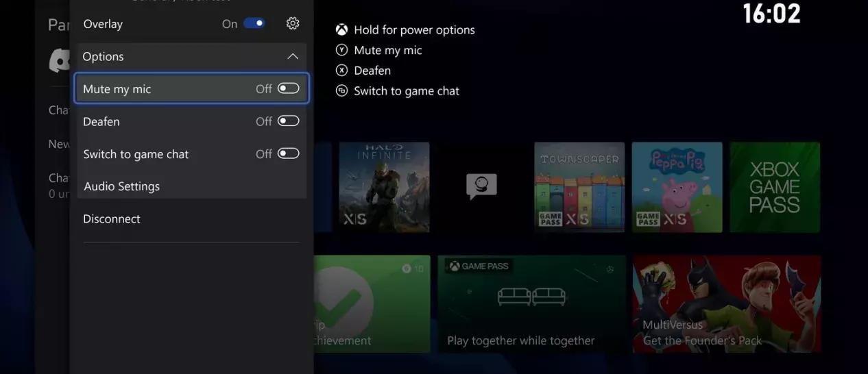Launch the Peppa Pig game tile
The image size is (868, 374).
[x=677, y=187]
